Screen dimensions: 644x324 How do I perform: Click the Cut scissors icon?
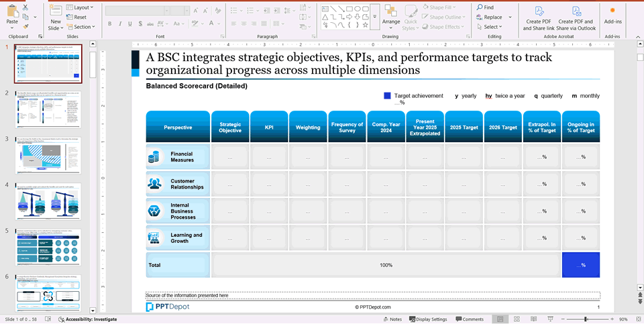(x=25, y=7)
